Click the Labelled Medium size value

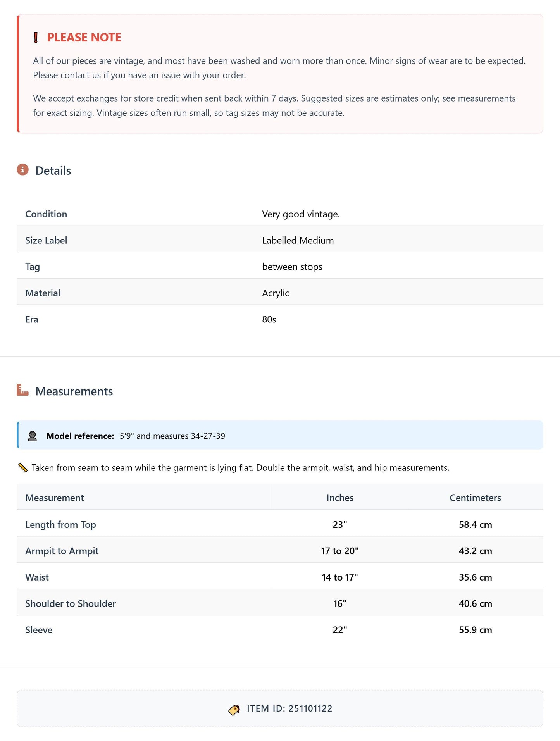click(298, 241)
